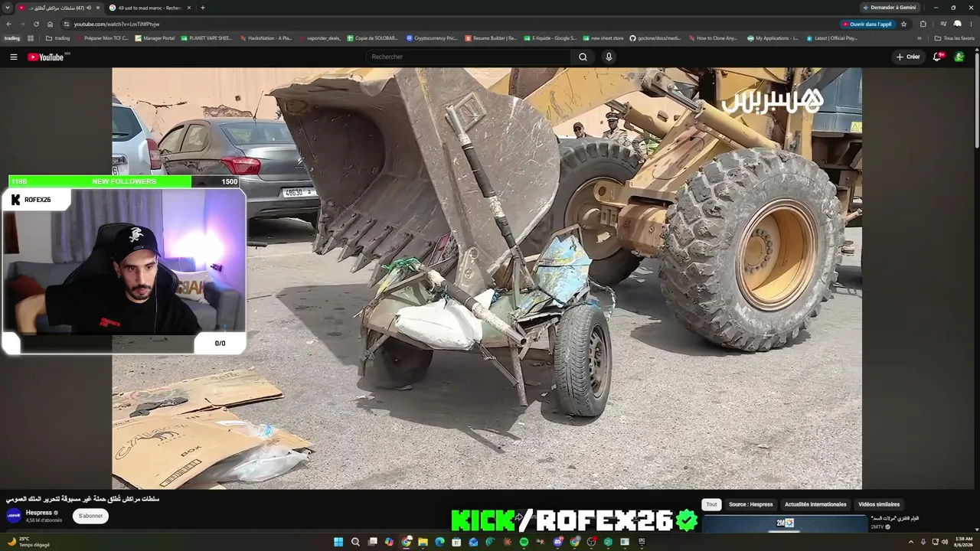
Task: Expand the tab search dropdown arrow
Action: tap(7, 8)
